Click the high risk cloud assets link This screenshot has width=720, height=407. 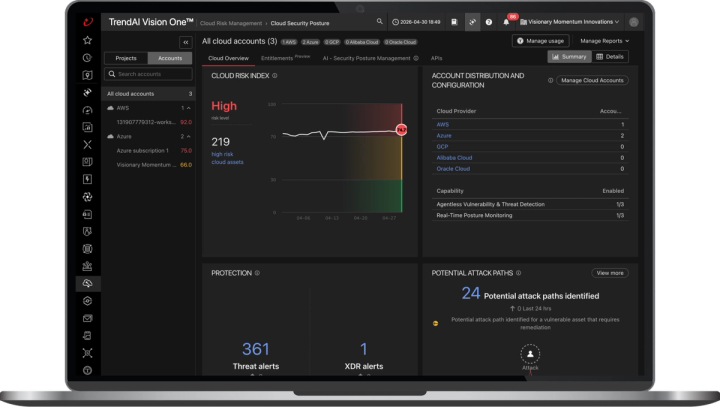tap(227, 158)
